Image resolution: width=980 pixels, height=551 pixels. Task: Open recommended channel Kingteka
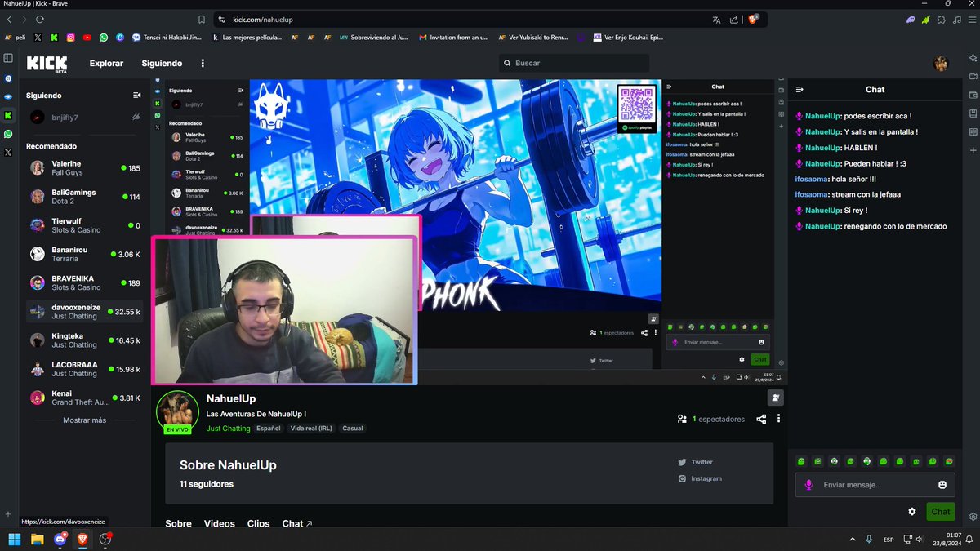coord(85,340)
